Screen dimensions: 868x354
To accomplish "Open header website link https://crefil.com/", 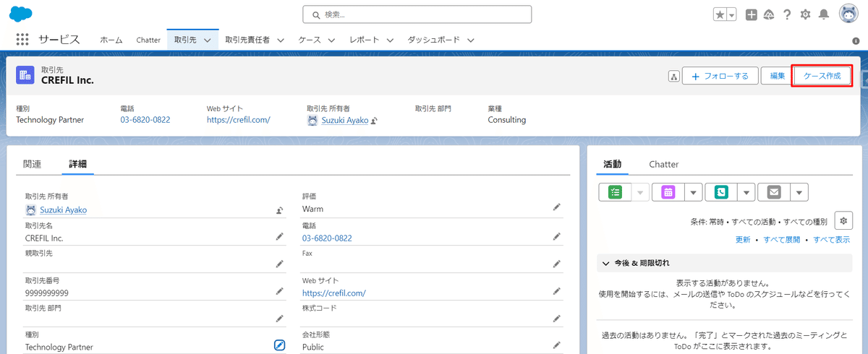I will tap(239, 120).
